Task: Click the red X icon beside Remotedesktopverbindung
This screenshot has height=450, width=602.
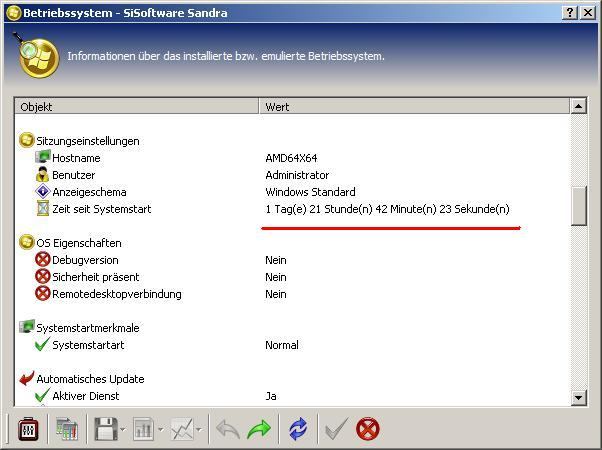Action: click(43, 293)
